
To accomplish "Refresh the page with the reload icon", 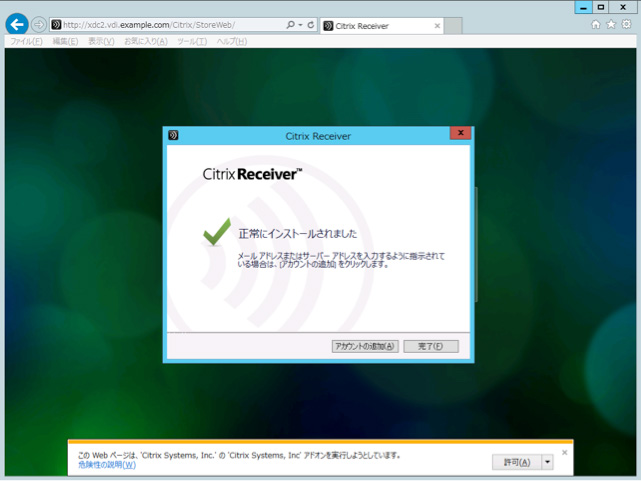I will pos(311,25).
